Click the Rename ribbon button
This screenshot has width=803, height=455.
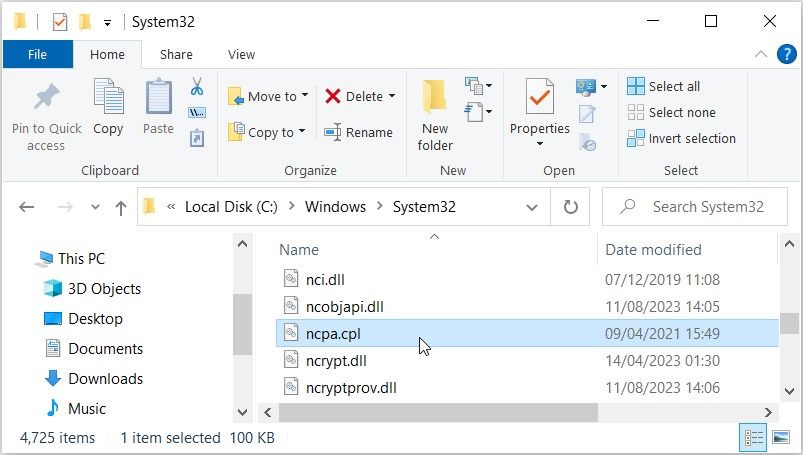(358, 132)
